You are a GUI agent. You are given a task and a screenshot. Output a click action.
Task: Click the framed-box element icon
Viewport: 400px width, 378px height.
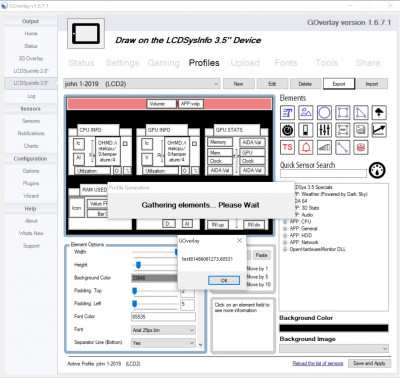click(343, 130)
